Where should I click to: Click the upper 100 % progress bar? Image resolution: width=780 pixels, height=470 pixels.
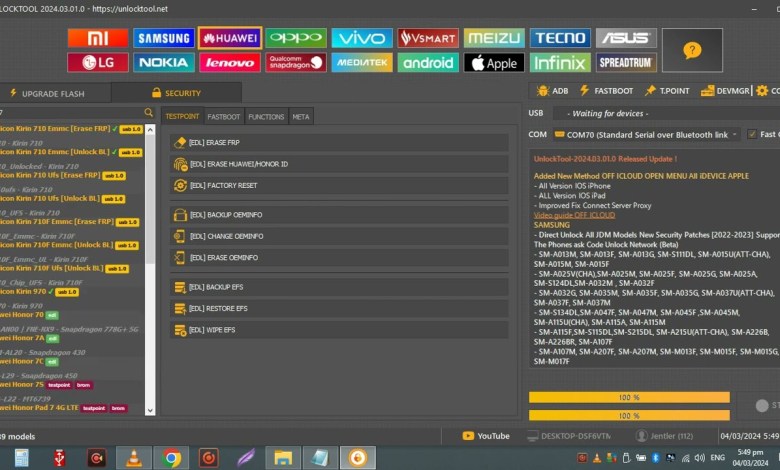tap(629, 397)
